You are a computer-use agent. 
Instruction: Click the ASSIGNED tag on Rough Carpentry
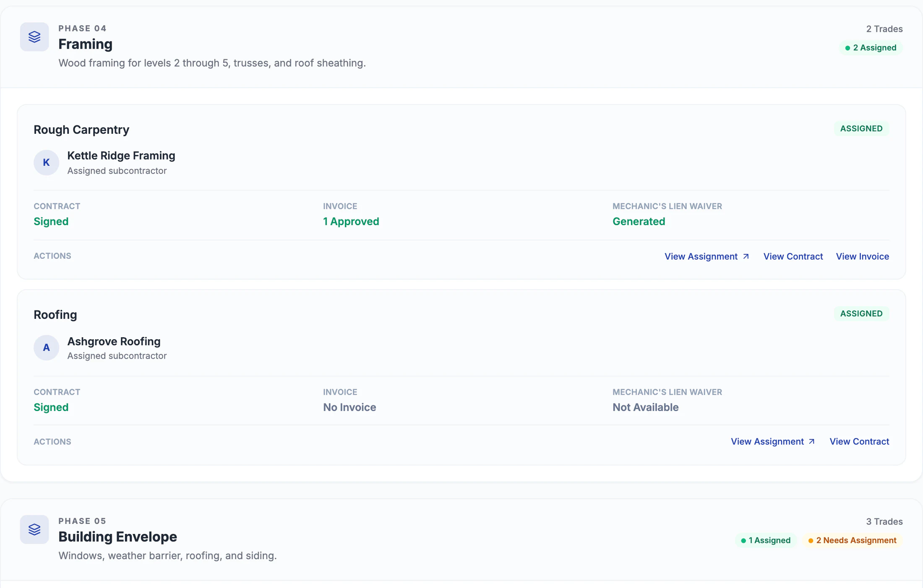coord(861,129)
